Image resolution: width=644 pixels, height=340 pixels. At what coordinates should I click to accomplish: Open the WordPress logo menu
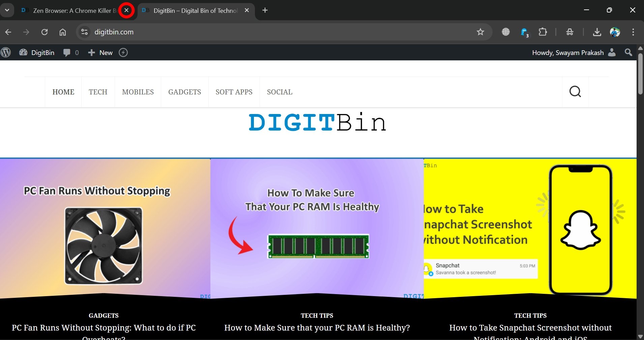tap(6, 53)
